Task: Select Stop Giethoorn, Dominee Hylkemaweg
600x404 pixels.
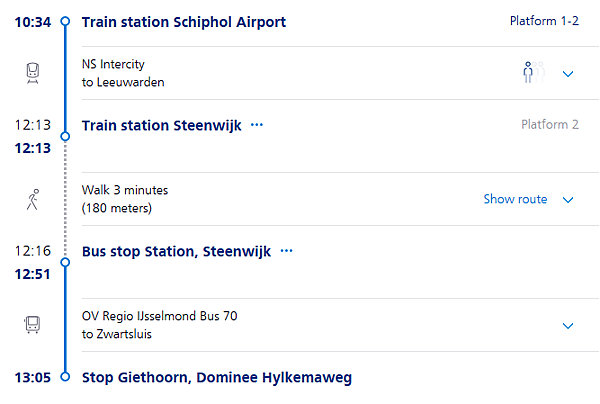Action: (217, 377)
